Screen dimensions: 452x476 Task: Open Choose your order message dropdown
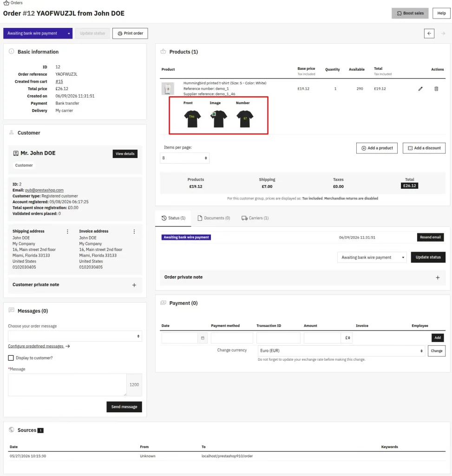pyautogui.click(x=75, y=336)
